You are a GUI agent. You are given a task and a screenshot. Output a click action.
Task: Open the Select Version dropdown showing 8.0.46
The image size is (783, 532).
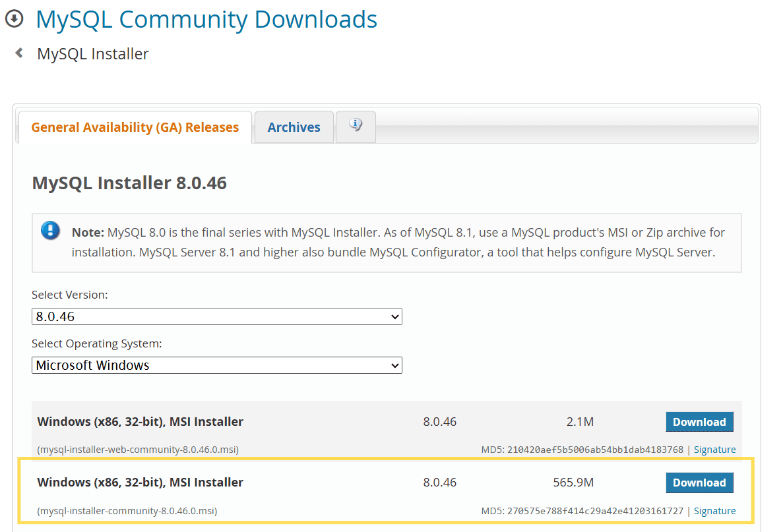[x=217, y=316]
